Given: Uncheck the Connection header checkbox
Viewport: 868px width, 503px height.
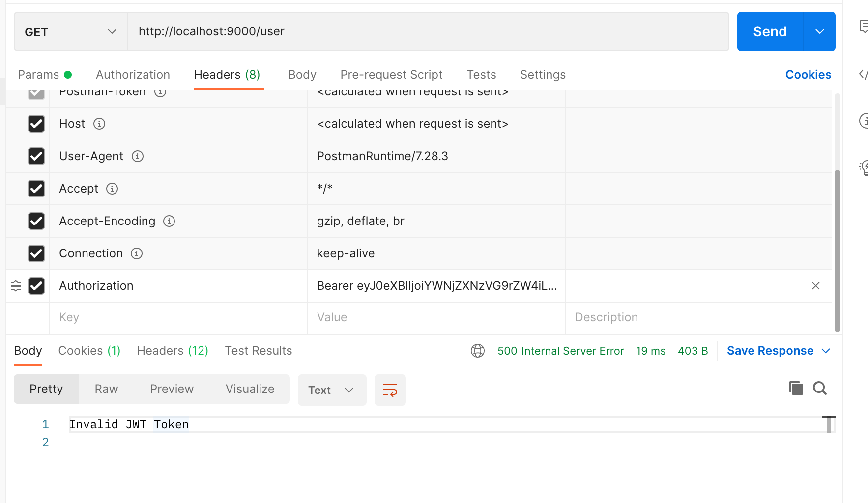Looking at the screenshot, I should click(x=36, y=253).
